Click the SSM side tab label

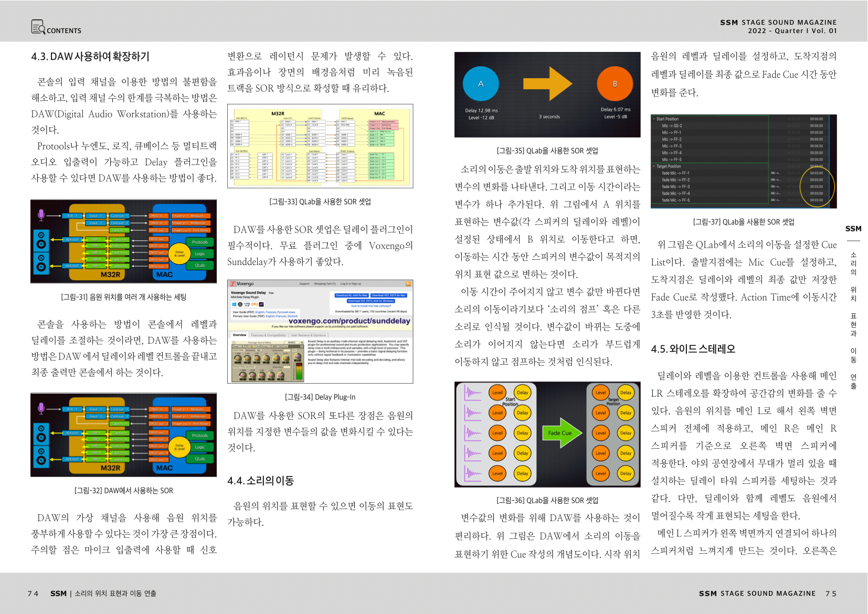coord(853,229)
